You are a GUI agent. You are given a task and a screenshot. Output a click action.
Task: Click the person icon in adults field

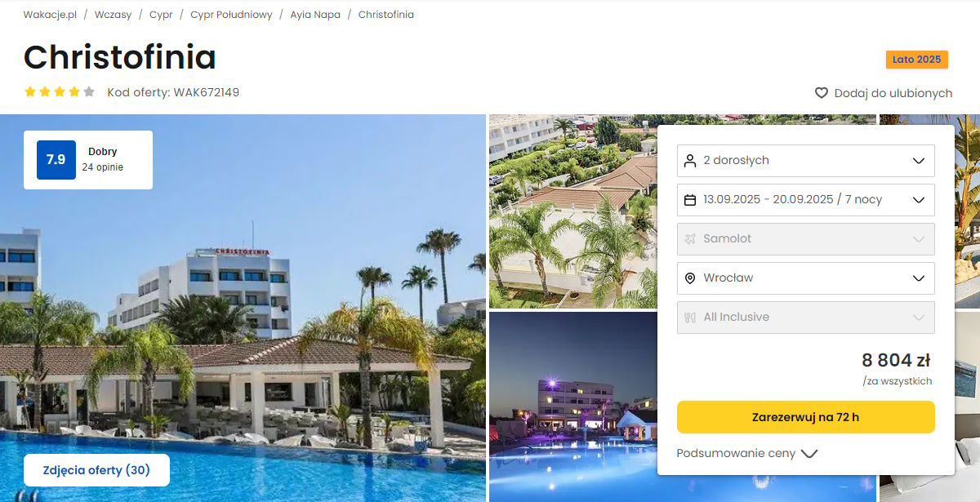coord(690,161)
